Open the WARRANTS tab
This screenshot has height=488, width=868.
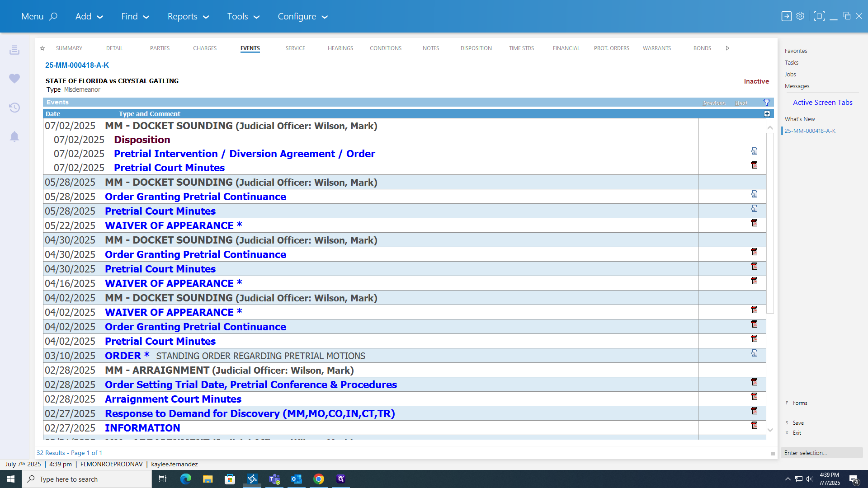(657, 48)
